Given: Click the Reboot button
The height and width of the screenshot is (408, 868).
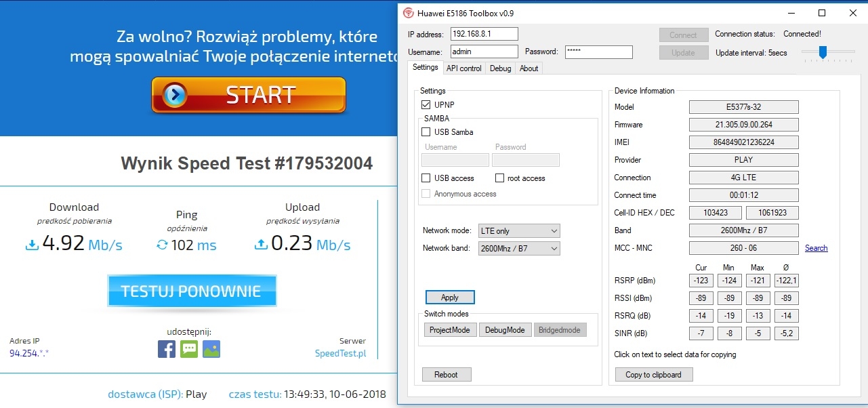Looking at the screenshot, I should 447,375.
